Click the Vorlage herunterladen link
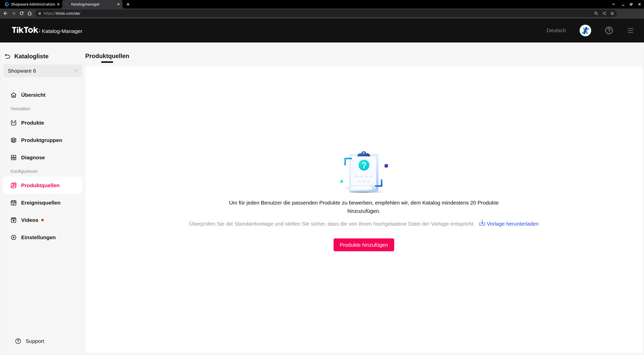644x355 pixels. coord(512,224)
